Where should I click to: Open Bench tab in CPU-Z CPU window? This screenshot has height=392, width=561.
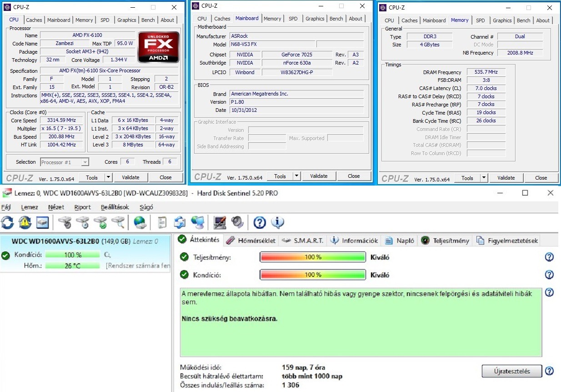pyautogui.click(x=148, y=20)
